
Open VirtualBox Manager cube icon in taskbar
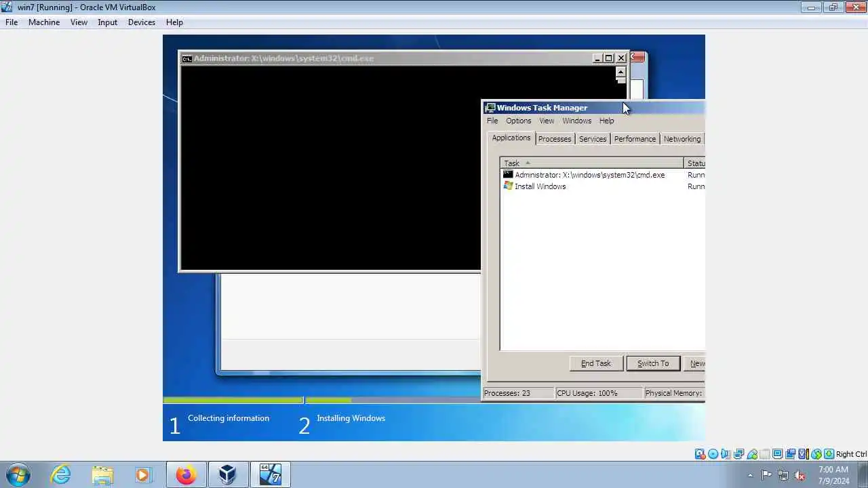pos(227,474)
